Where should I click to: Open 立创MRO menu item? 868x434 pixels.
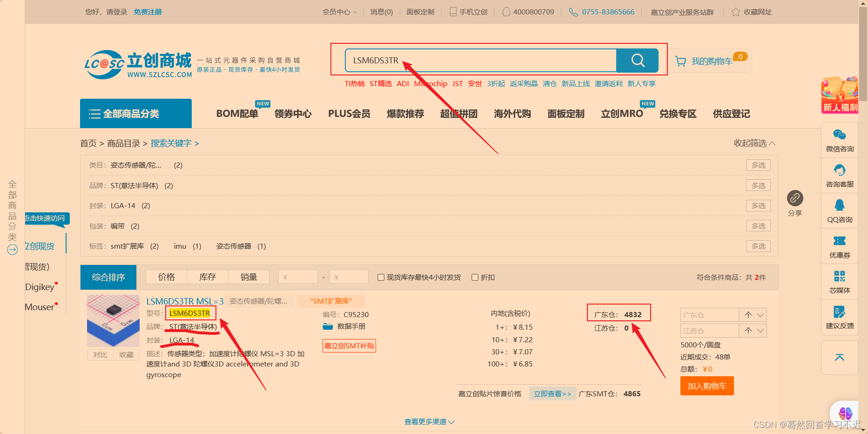coord(622,114)
